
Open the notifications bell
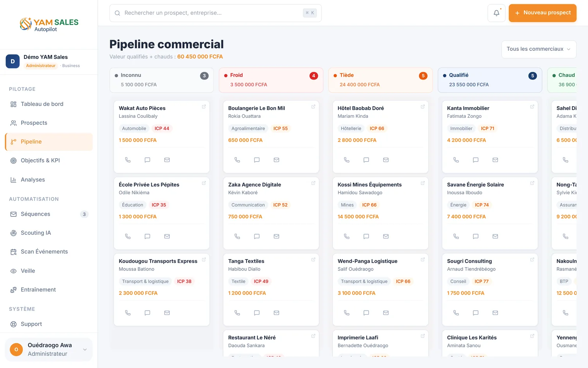496,13
